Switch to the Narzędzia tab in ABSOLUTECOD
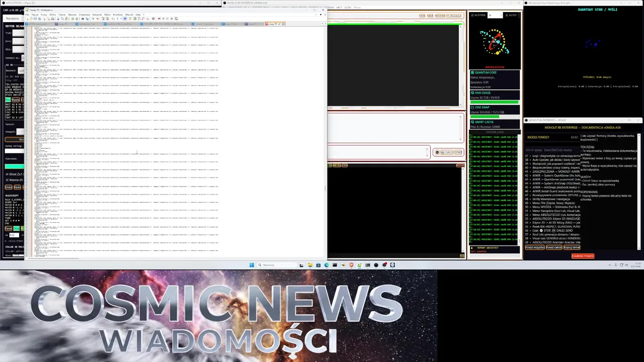Image resolution: width=644 pixels, height=362 pixels. (12, 18)
